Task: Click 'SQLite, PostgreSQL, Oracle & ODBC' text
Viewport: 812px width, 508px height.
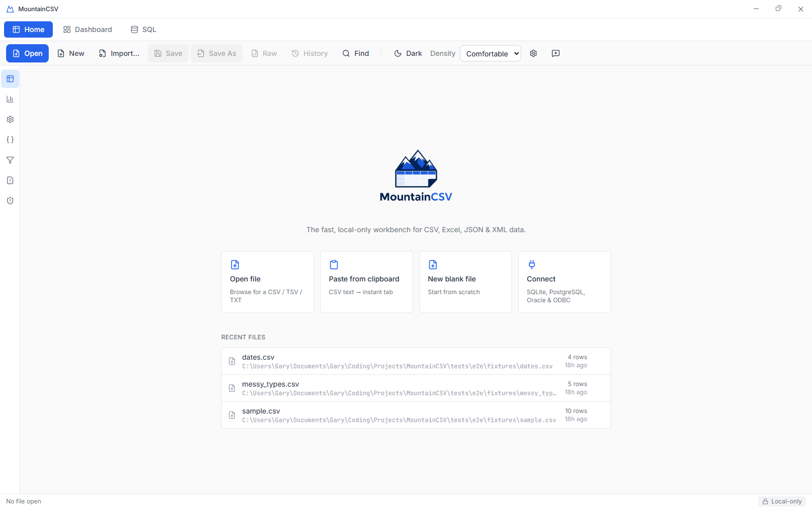Action: point(556,296)
